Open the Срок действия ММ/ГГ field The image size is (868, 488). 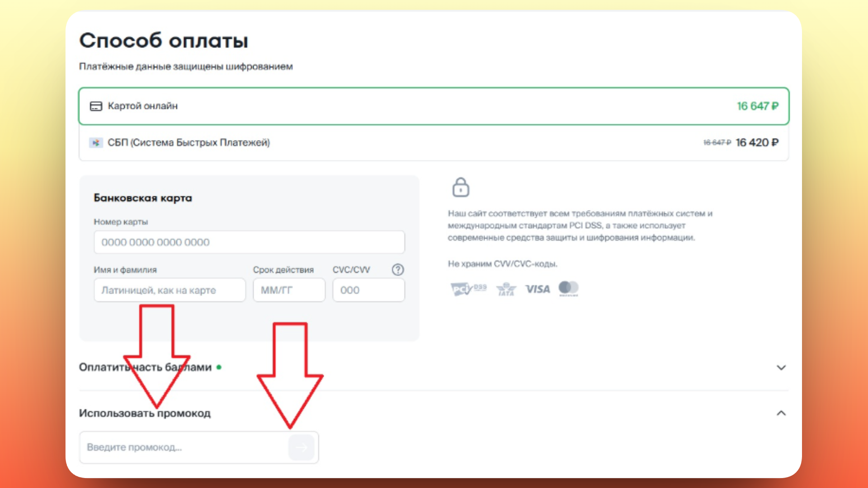click(288, 290)
